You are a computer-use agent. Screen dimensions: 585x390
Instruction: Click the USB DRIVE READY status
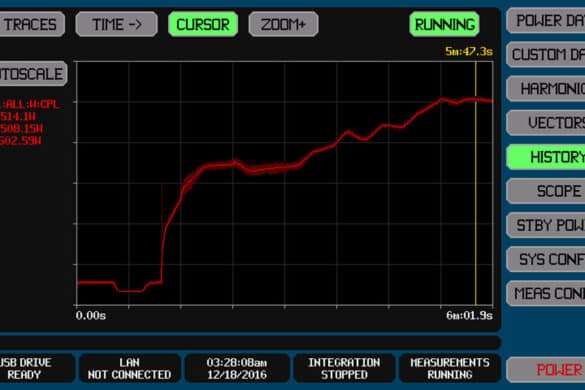click(x=37, y=368)
